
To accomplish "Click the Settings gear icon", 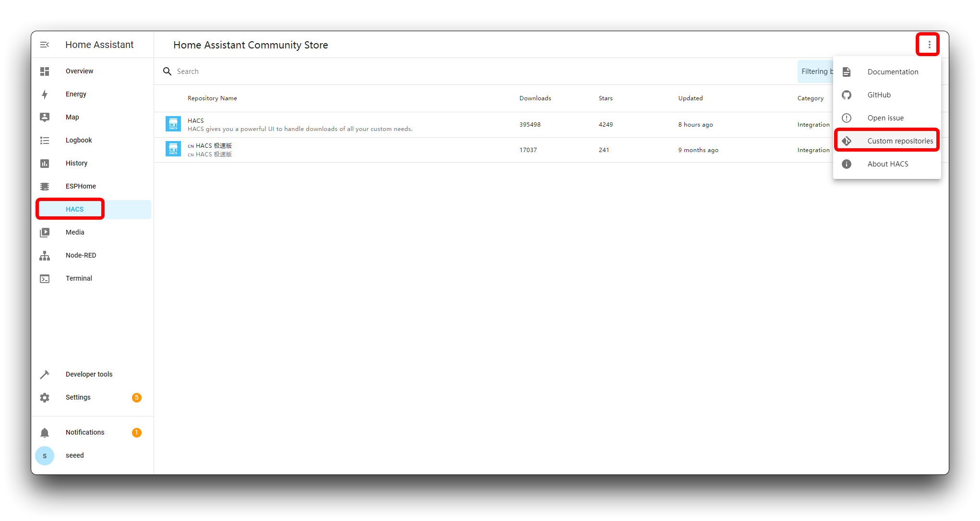I will point(45,397).
